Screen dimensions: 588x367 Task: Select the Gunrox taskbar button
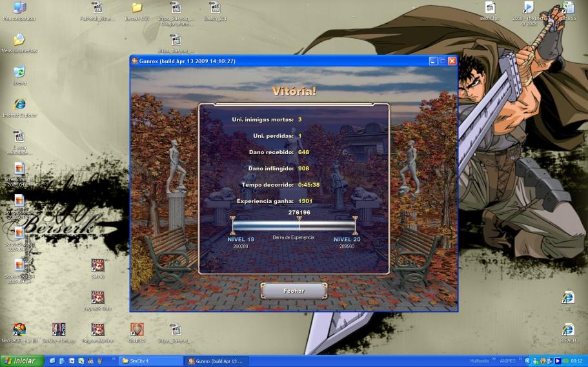[x=216, y=361]
